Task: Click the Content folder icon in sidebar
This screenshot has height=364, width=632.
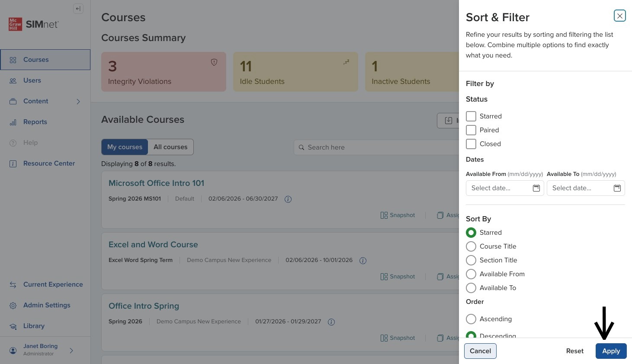Action: [x=13, y=102]
